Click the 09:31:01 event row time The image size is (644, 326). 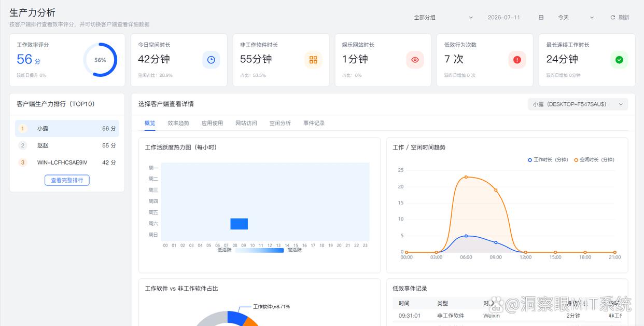click(410, 316)
